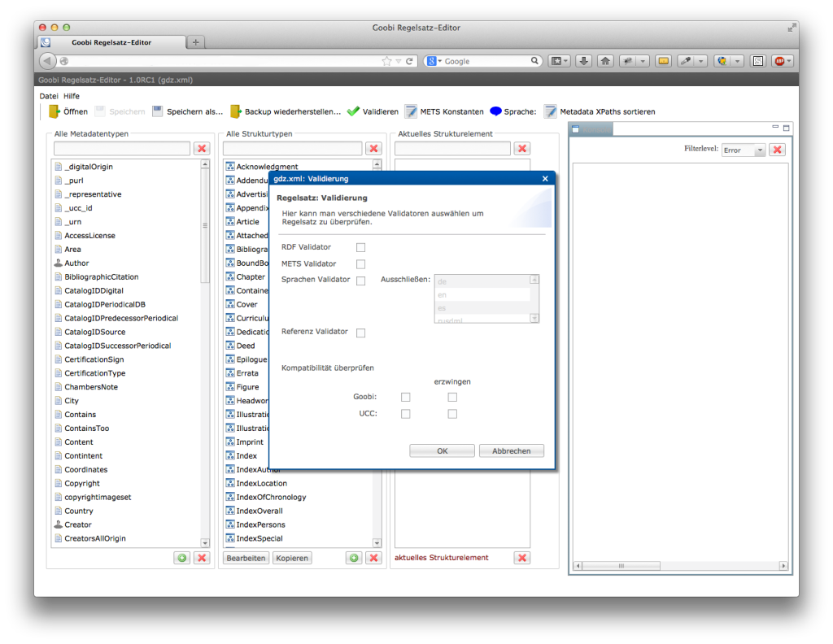833x644 pixels.
Task: Open a ruleset with the Öffnen icon
Action: tap(55, 111)
